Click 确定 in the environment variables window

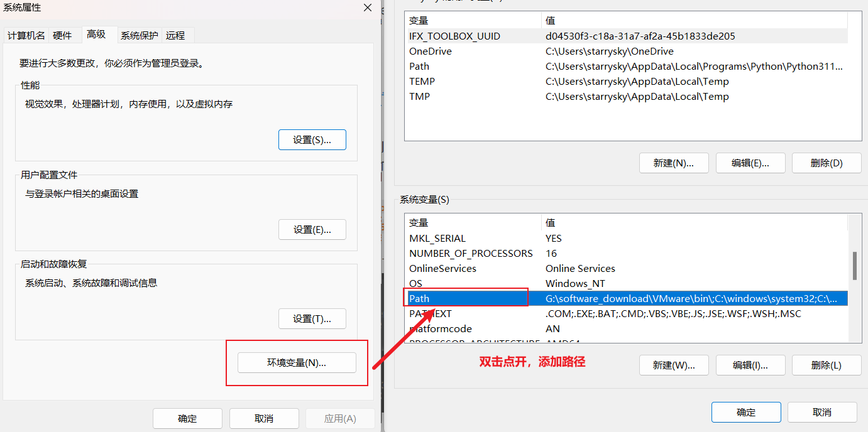click(746, 413)
